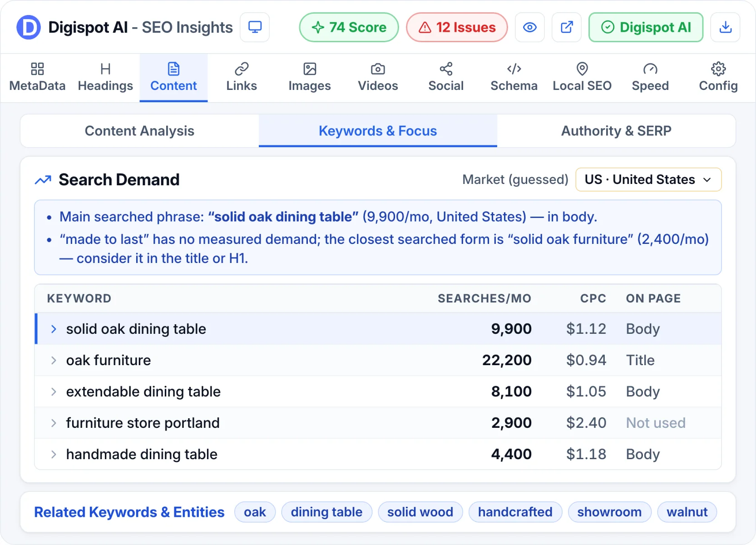Screen dimensions: 756x545
Task: Open the US · United States market dropdown
Action: point(648,179)
